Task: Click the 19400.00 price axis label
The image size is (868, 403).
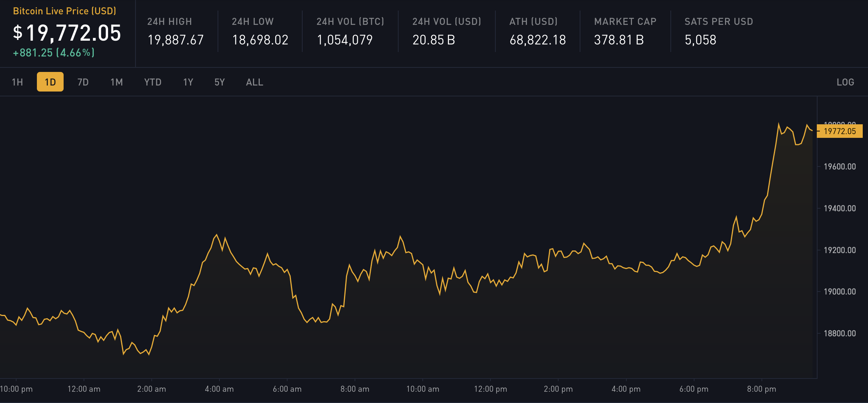Action: [x=839, y=208]
